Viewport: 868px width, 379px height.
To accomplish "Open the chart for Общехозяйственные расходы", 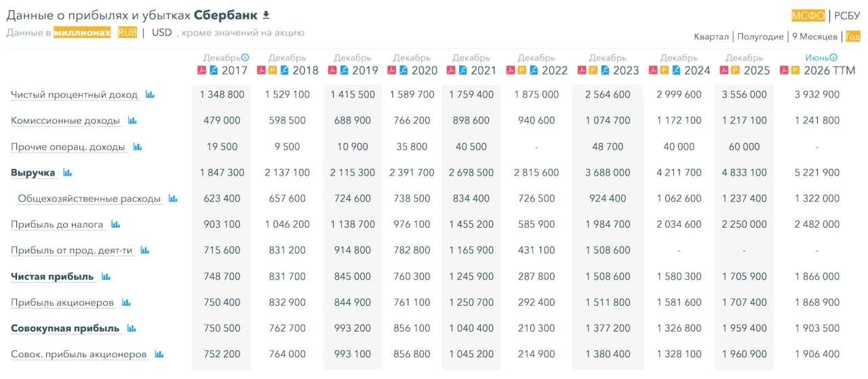I will pos(173,199).
